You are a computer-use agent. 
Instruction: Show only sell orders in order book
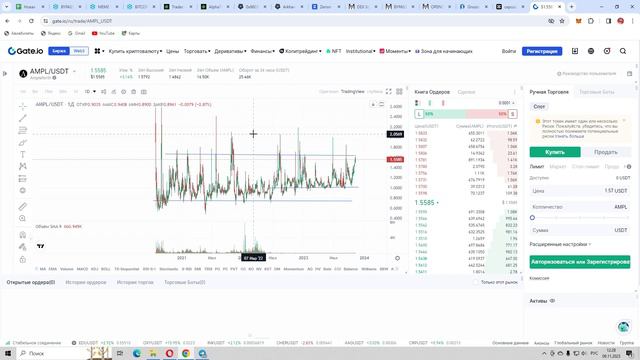click(443, 103)
